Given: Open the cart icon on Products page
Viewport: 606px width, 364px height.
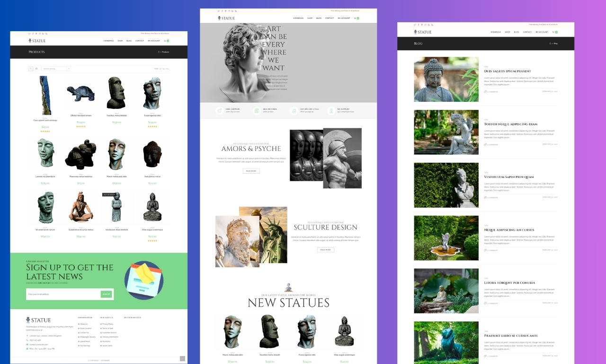Looking at the screenshot, I should 165,41.
